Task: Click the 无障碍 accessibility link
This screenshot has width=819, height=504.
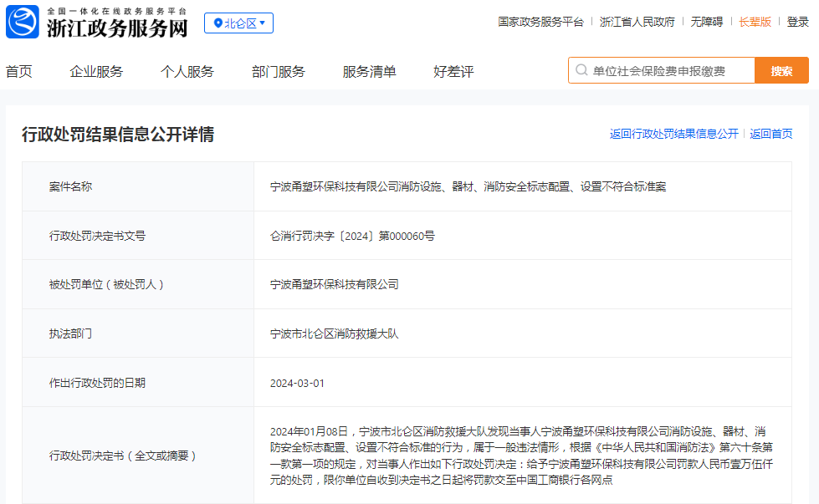Action: click(x=707, y=22)
